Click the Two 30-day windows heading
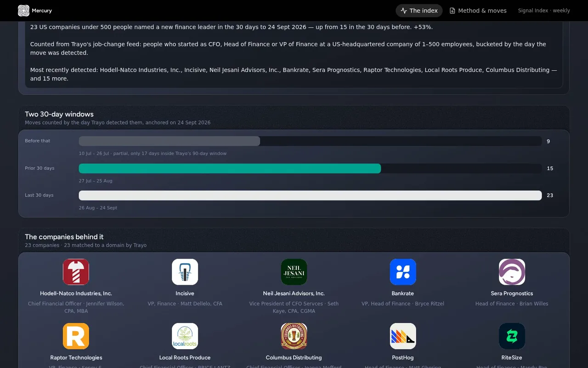 [x=59, y=114]
